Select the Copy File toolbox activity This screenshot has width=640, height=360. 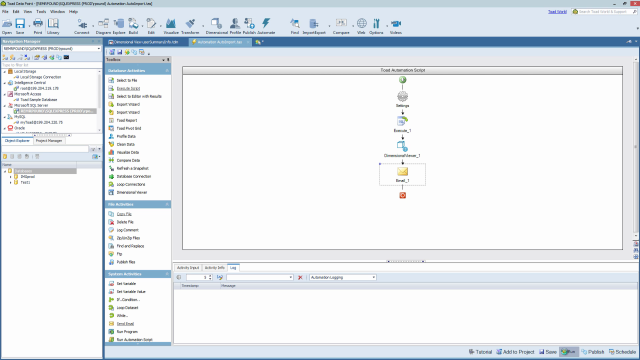coord(124,214)
